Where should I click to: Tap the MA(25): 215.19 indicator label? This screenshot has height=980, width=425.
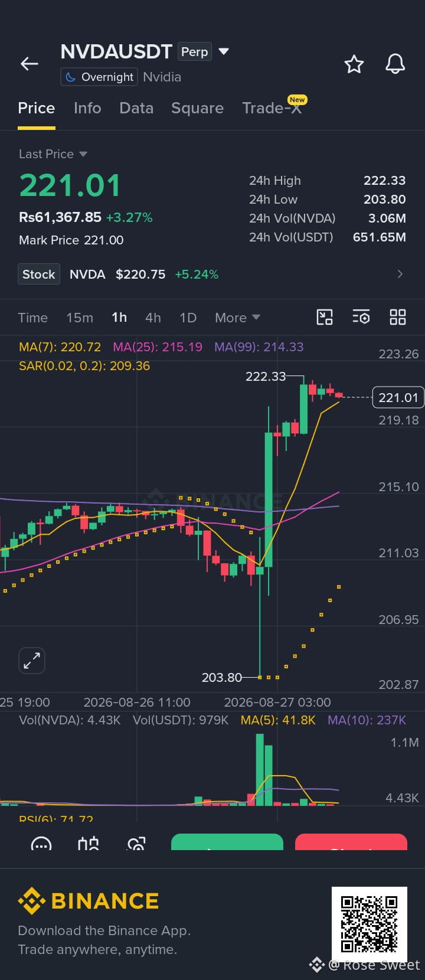coord(158,347)
